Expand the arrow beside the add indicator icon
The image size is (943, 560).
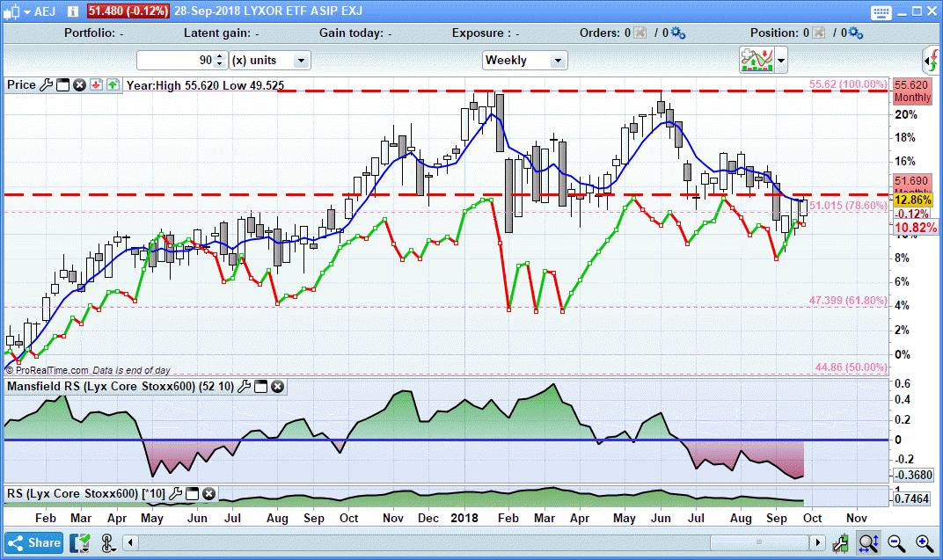[x=781, y=60]
